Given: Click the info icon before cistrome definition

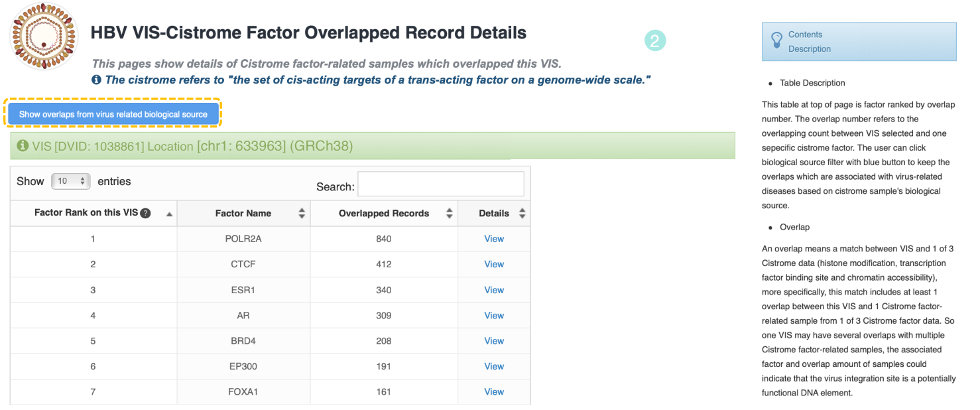Looking at the screenshot, I should (97, 80).
